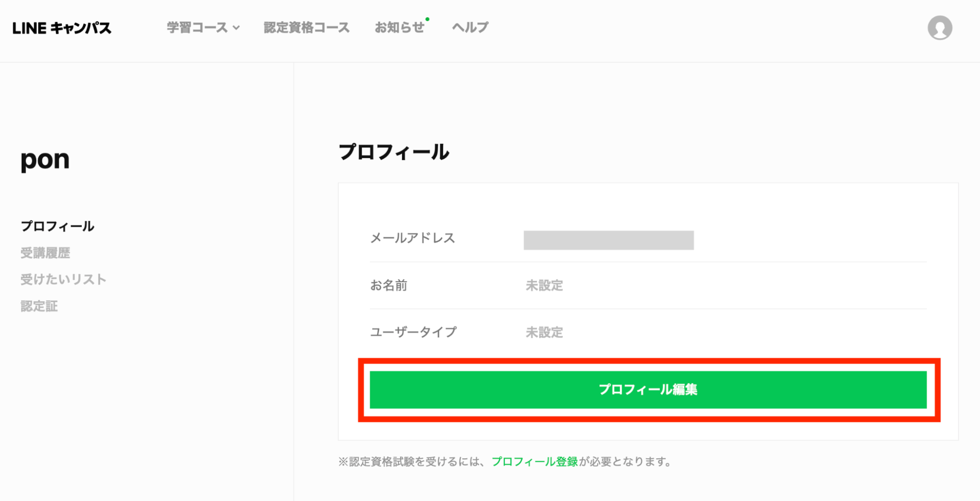Click the username pon heading
Viewport: 980px width, 501px height.
(45, 158)
